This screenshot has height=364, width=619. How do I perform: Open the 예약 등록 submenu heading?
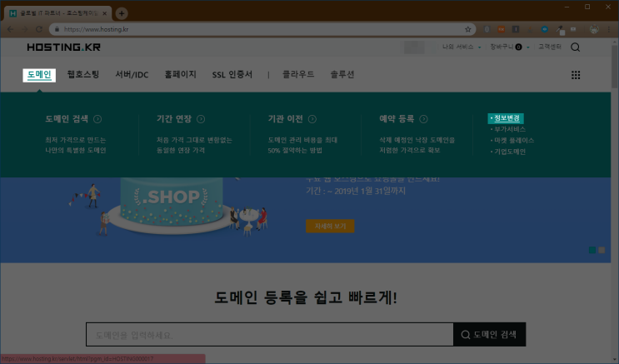pos(397,119)
